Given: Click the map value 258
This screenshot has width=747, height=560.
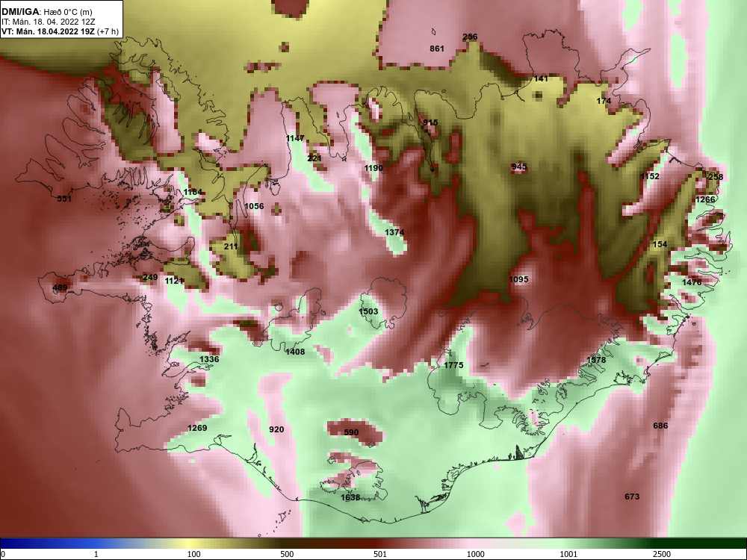Looking at the screenshot, I should click(x=716, y=177).
